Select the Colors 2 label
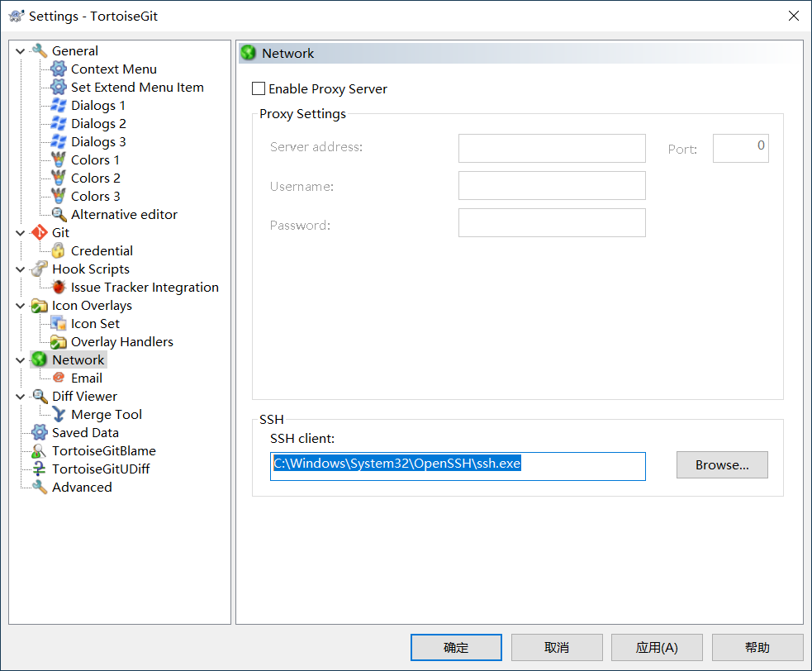 click(96, 178)
